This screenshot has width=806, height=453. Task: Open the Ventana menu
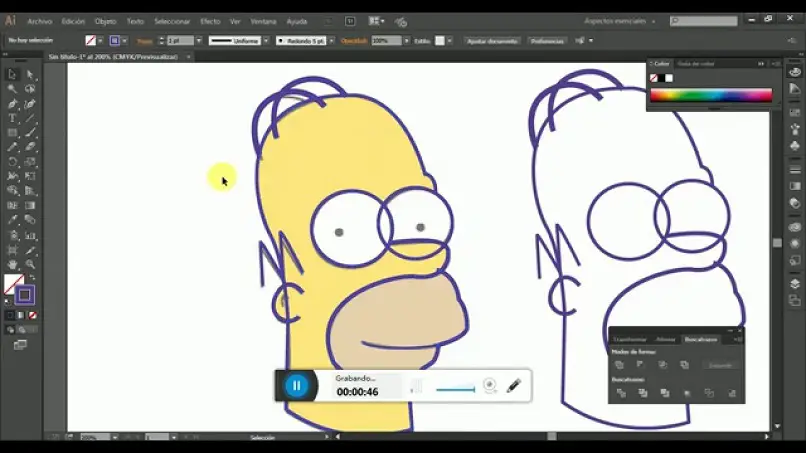[263, 22]
